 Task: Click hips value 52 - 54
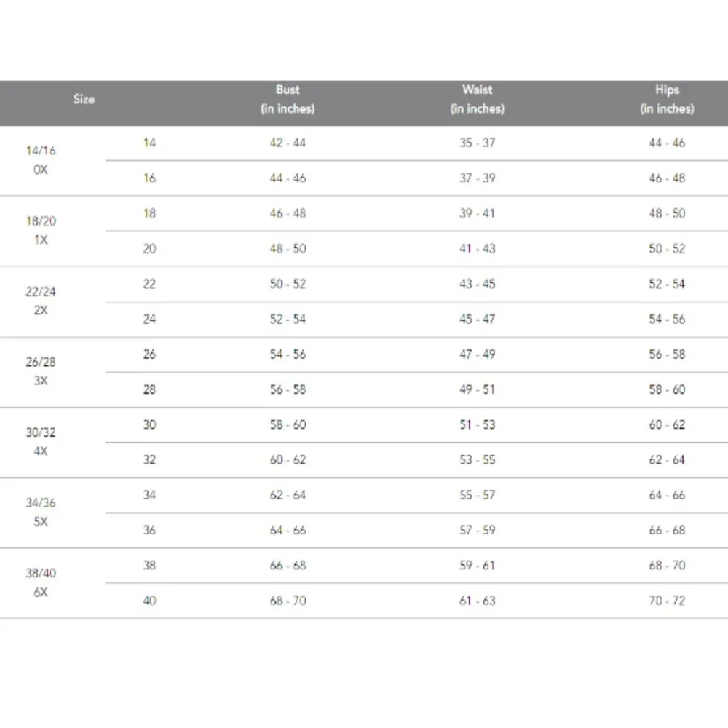667,284
